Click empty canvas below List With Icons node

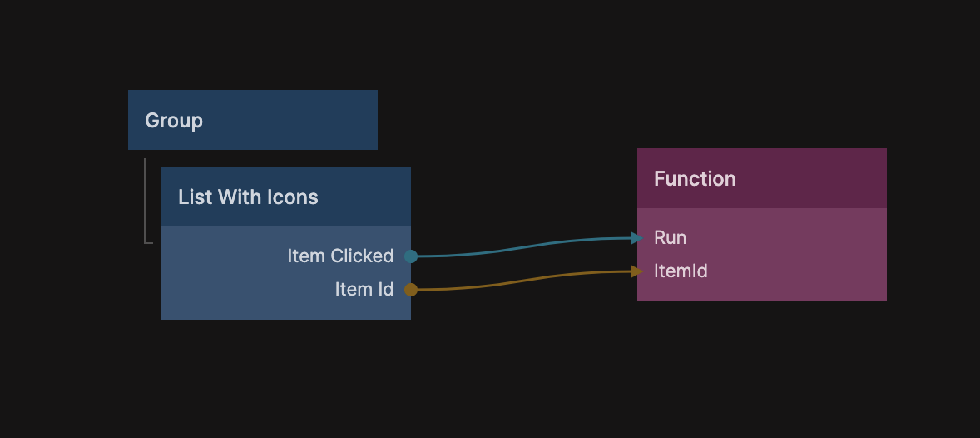coord(285,375)
